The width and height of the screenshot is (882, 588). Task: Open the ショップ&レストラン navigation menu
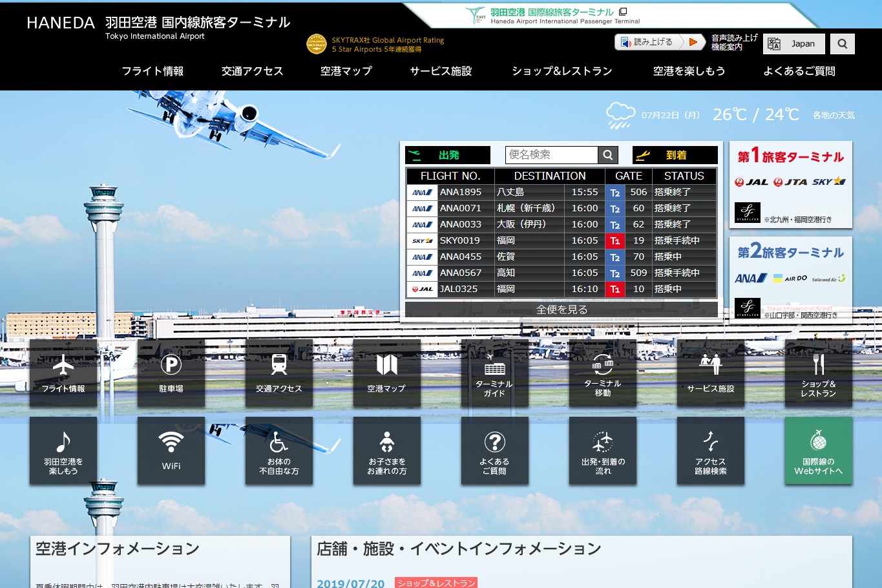(x=562, y=71)
